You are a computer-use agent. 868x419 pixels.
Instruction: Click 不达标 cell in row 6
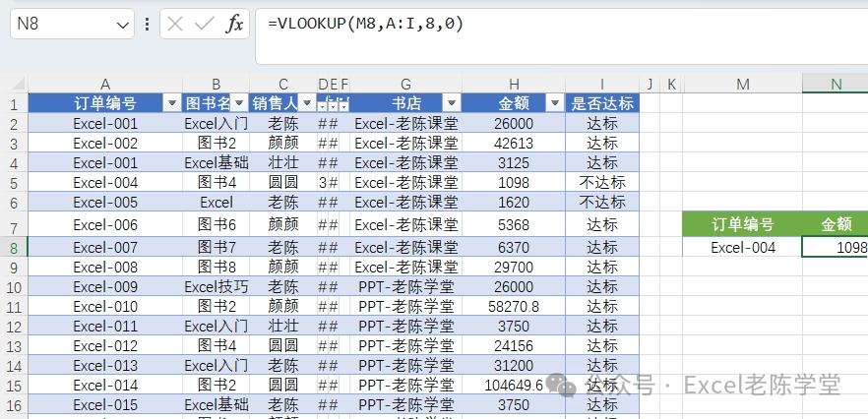coord(602,202)
